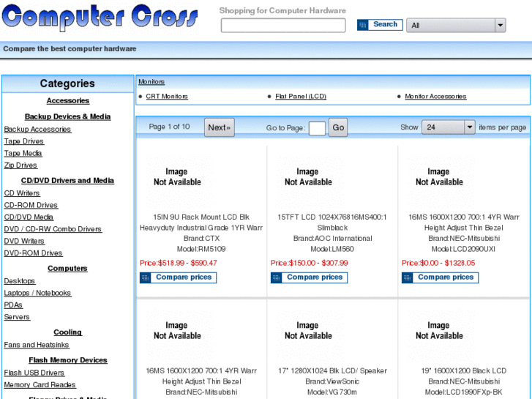The height and width of the screenshot is (399, 532).
Task: Open the All category dropdown
Action: point(456,26)
